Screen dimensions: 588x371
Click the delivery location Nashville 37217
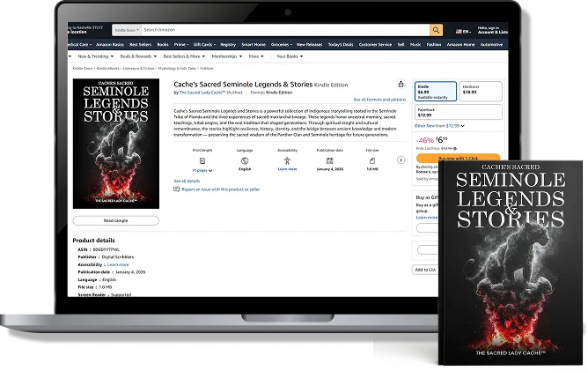(x=85, y=30)
